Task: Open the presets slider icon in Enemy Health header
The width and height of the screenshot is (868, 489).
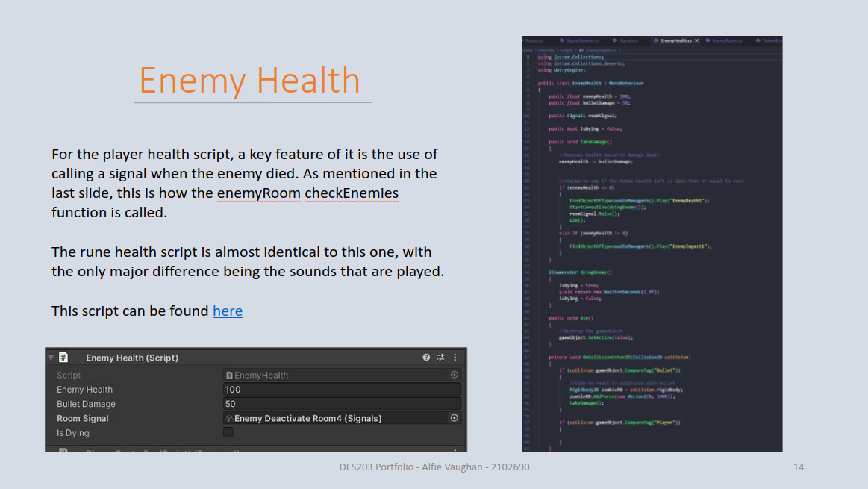Action: tap(440, 358)
